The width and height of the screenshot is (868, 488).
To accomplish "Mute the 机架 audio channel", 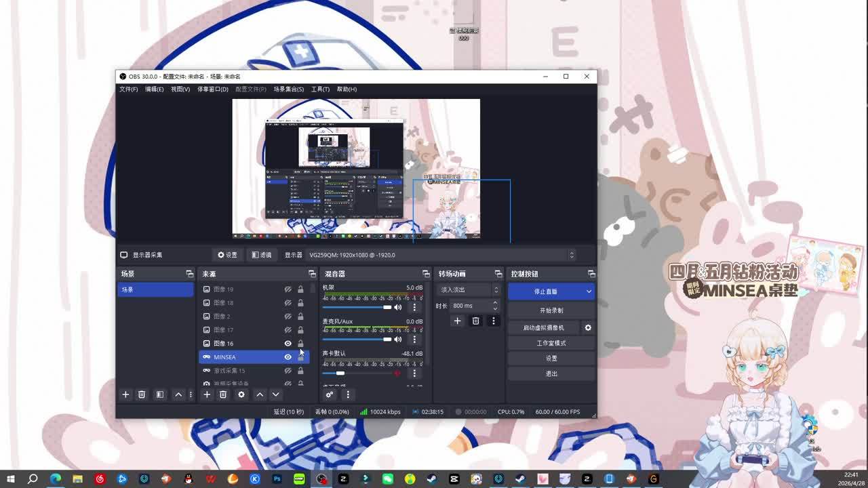I will pyautogui.click(x=398, y=308).
